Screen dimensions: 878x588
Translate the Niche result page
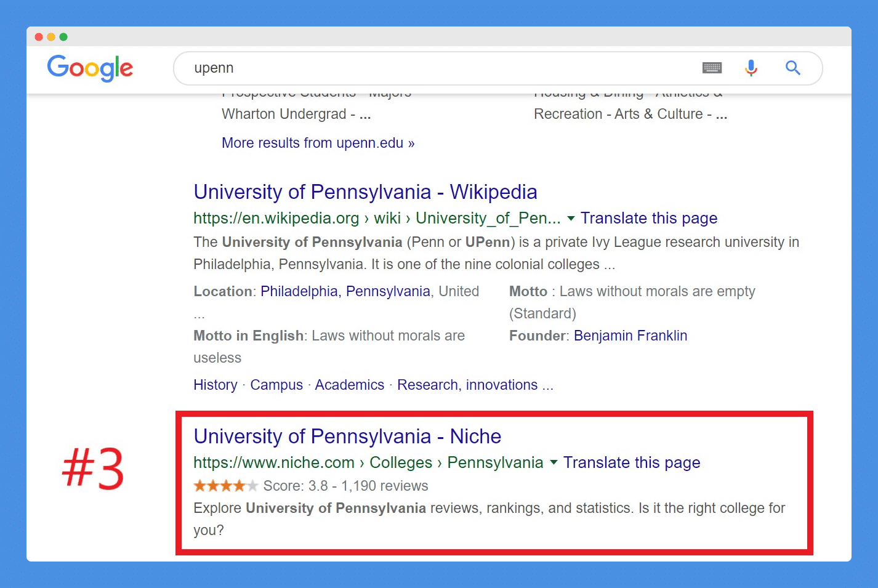point(632,462)
